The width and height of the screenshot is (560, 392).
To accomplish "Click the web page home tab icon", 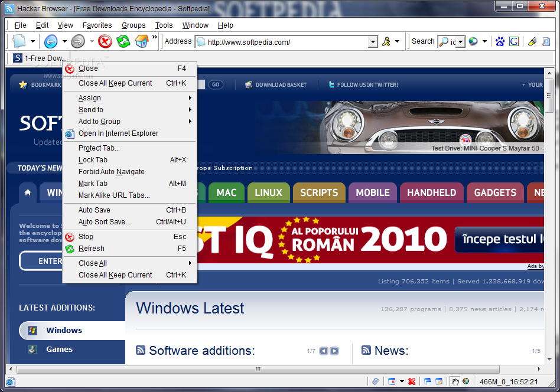I will 28,193.
